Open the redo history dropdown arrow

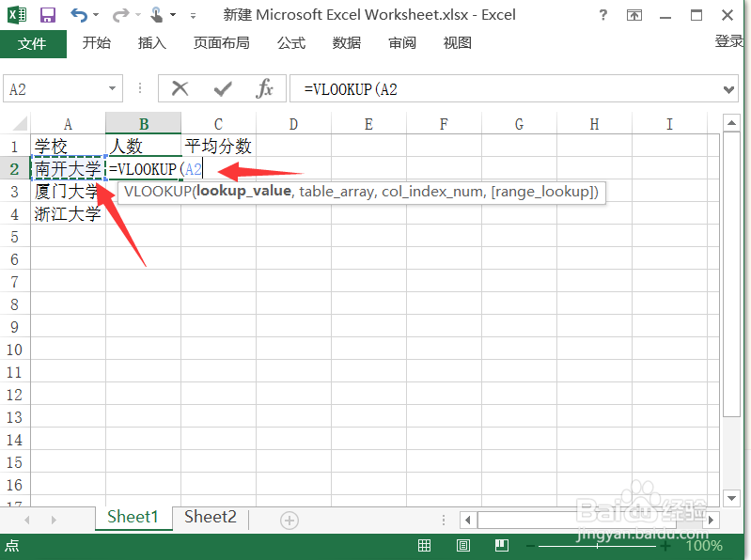[x=138, y=15]
